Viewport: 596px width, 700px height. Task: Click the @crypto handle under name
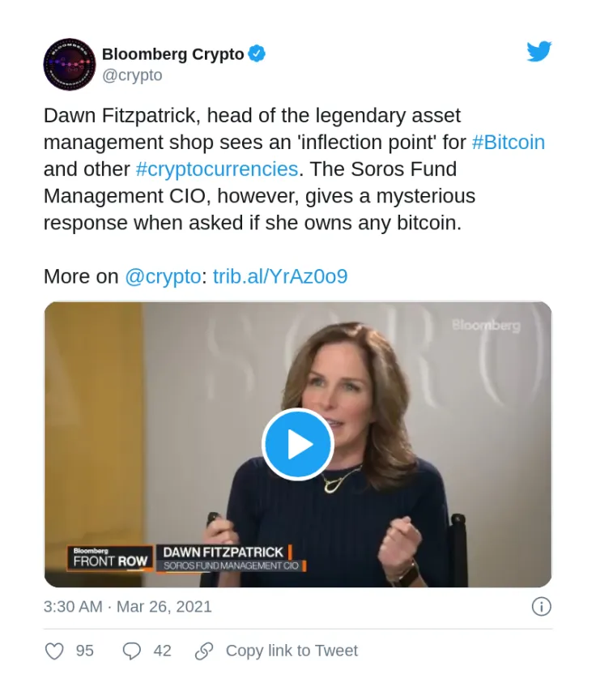pos(132,75)
